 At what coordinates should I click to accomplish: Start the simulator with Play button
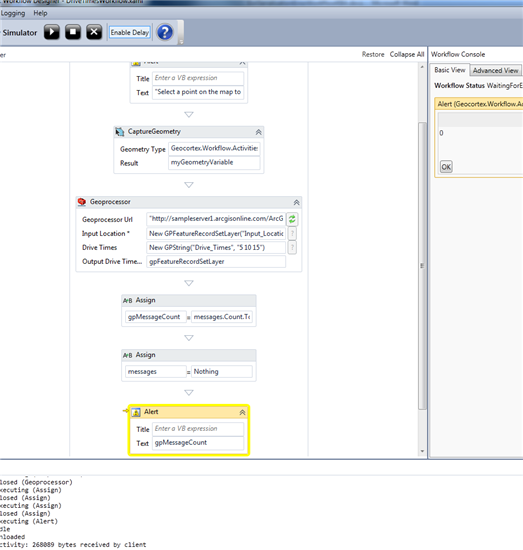52,32
